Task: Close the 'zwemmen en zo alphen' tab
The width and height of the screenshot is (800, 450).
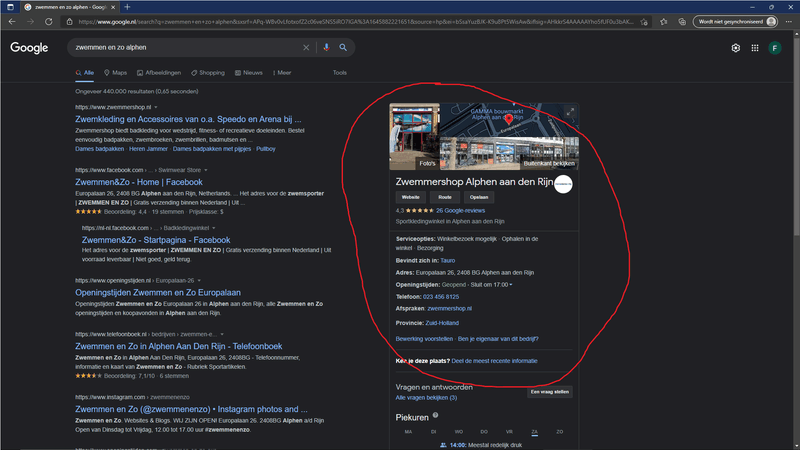Action: (113, 7)
